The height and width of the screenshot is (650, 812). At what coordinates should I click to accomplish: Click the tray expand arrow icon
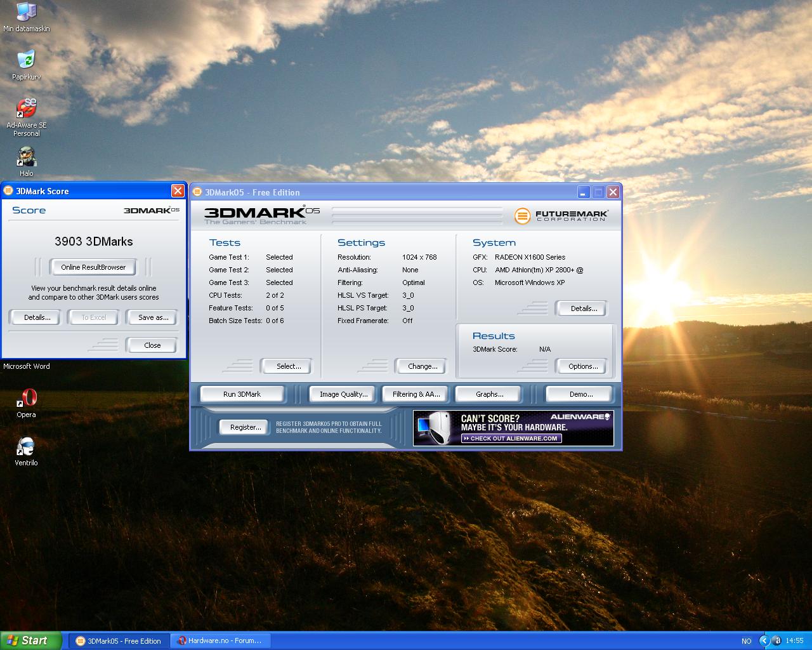click(x=764, y=640)
